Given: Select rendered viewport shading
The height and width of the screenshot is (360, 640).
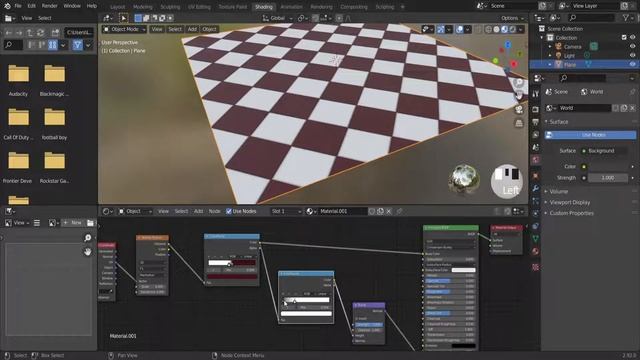Looking at the screenshot, I should coord(513,29).
